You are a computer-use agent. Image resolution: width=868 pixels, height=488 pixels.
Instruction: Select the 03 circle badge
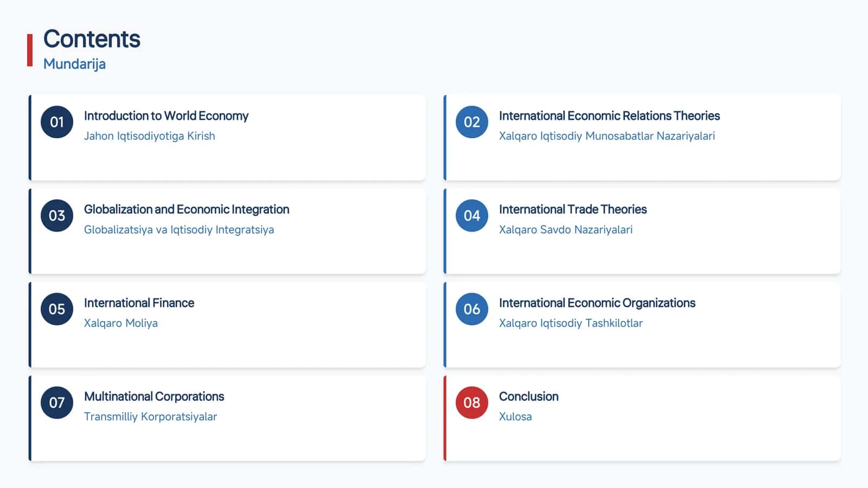[x=57, y=216]
